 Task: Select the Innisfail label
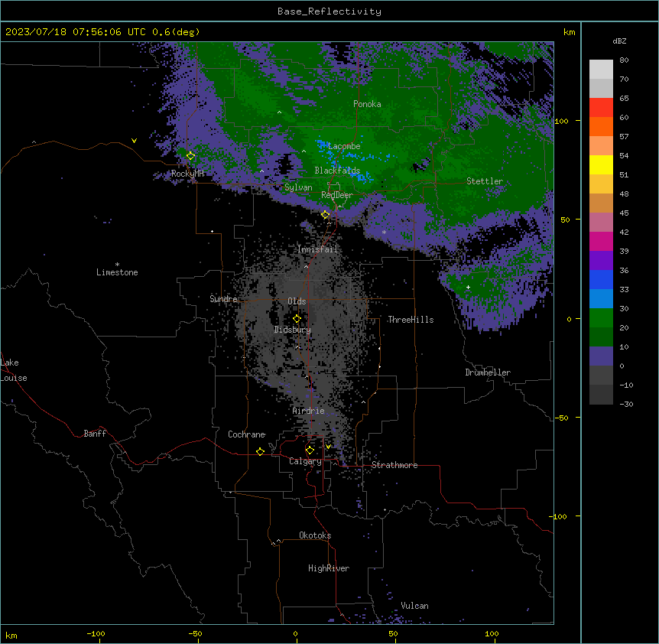[317, 249]
